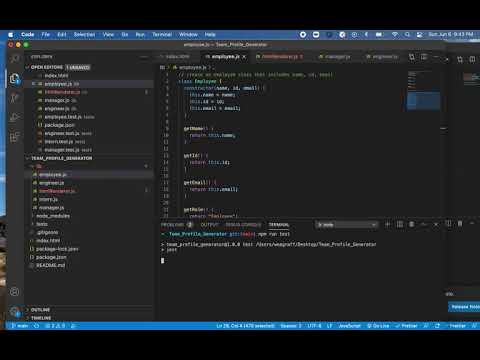Close the employee.js editor tab
The width and height of the screenshot is (480, 360).
click(244, 57)
